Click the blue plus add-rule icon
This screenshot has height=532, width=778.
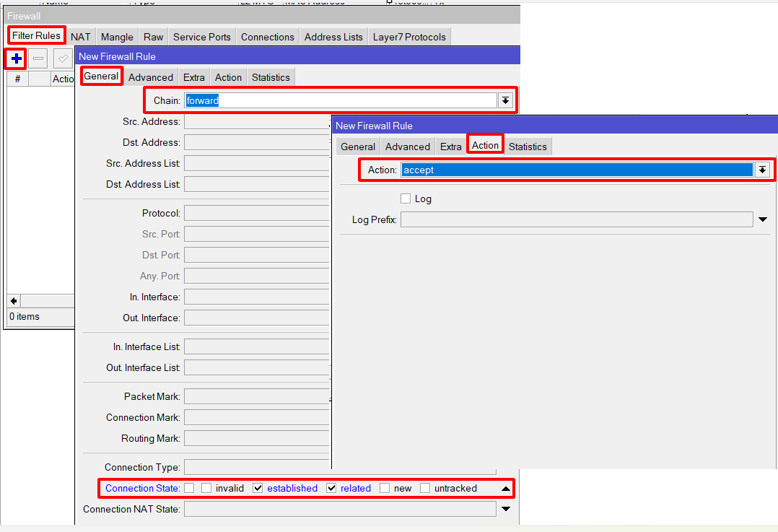pyautogui.click(x=16, y=58)
